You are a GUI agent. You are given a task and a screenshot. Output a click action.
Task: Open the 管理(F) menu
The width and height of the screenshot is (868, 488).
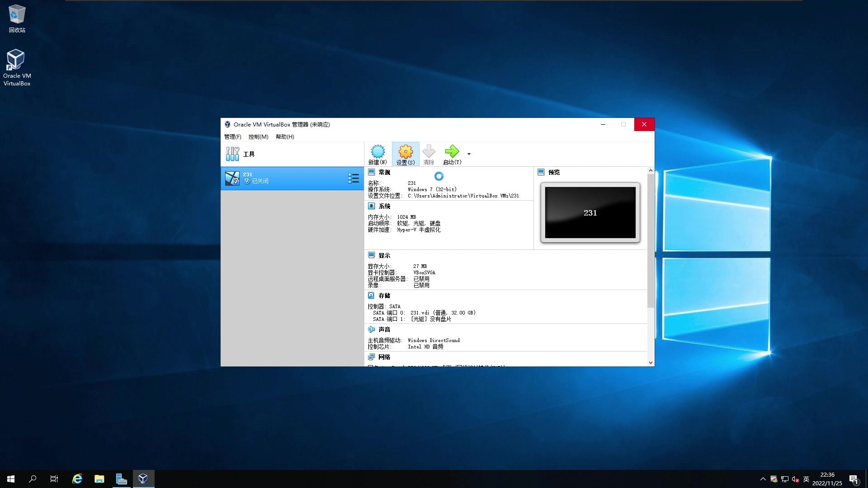click(x=232, y=137)
